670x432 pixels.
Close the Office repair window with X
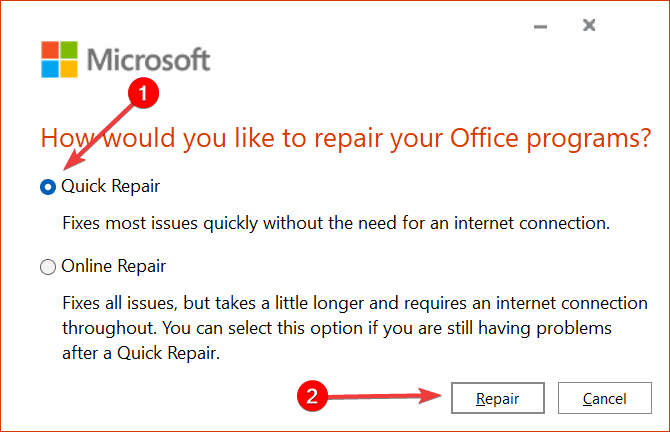(x=589, y=25)
